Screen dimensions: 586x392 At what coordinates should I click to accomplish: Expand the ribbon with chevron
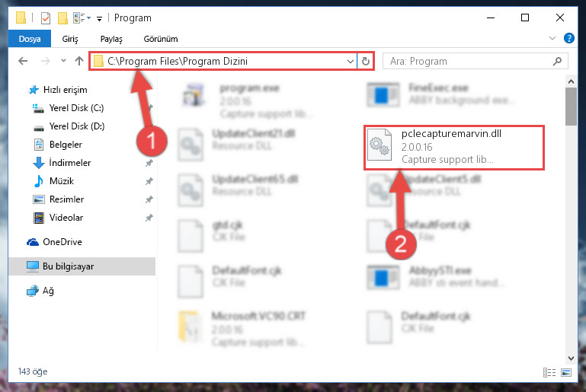click(552, 38)
